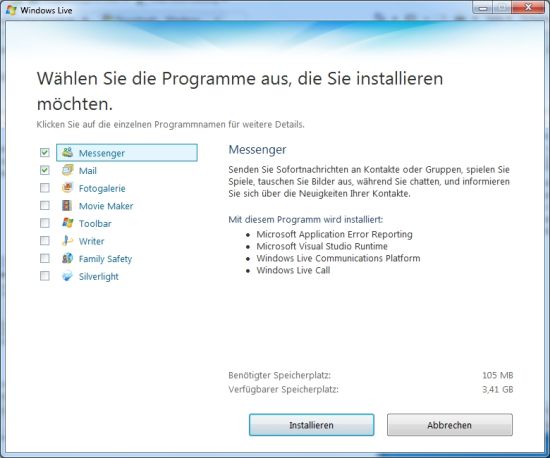Viewport: 550px width, 458px height.
Task: Click the Messenger people icon
Action: [x=67, y=152]
